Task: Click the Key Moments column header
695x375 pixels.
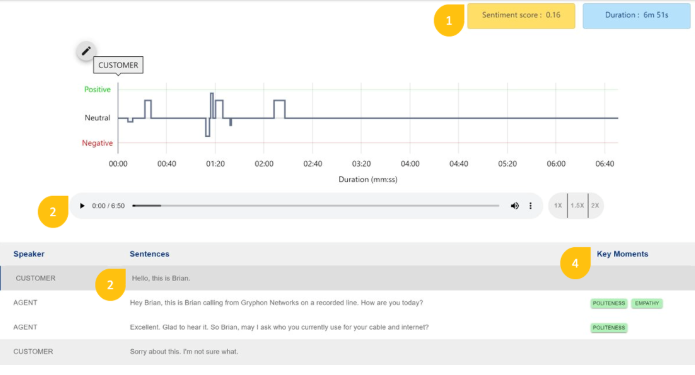Action: (x=622, y=254)
